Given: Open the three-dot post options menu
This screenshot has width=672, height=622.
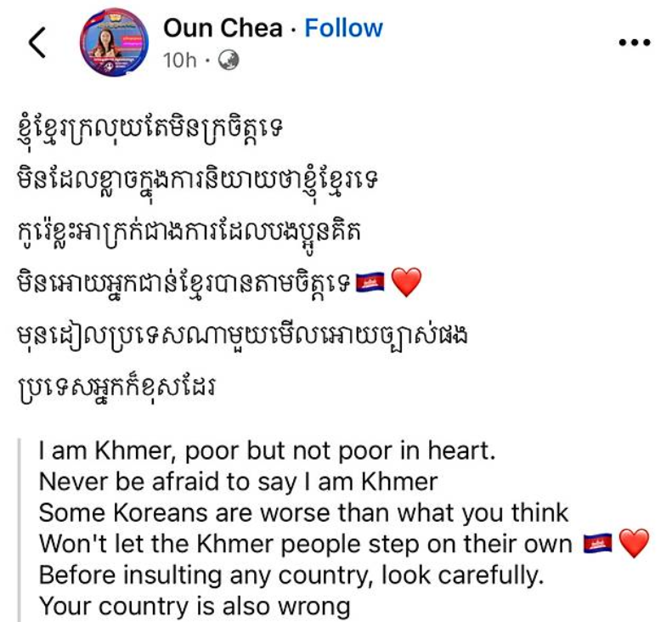Looking at the screenshot, I should click(x=634, y=42).
